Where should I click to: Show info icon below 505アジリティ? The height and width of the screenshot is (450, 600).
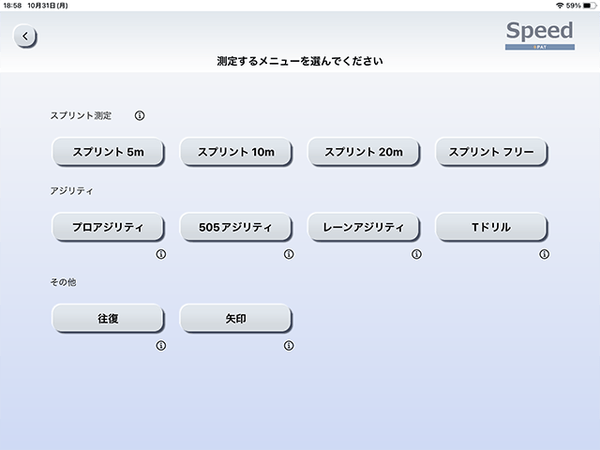click(289, 254)
